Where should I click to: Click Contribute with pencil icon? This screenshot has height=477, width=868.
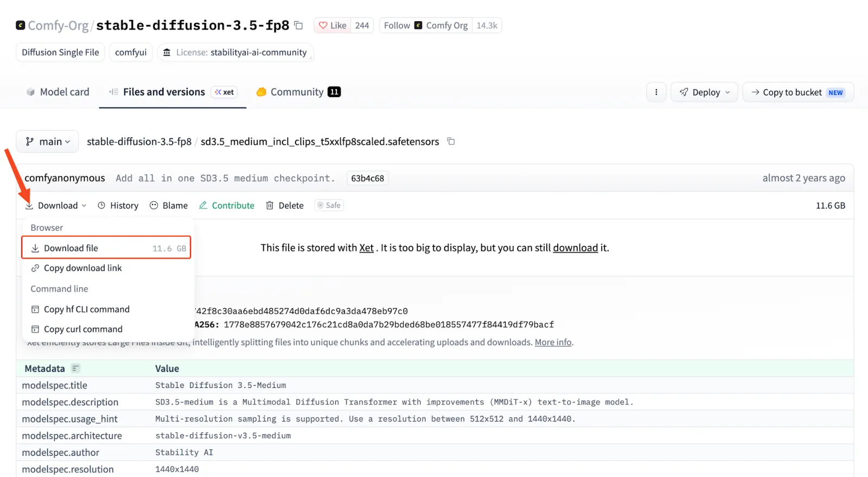pyautogui.click(x=227, y=206)
